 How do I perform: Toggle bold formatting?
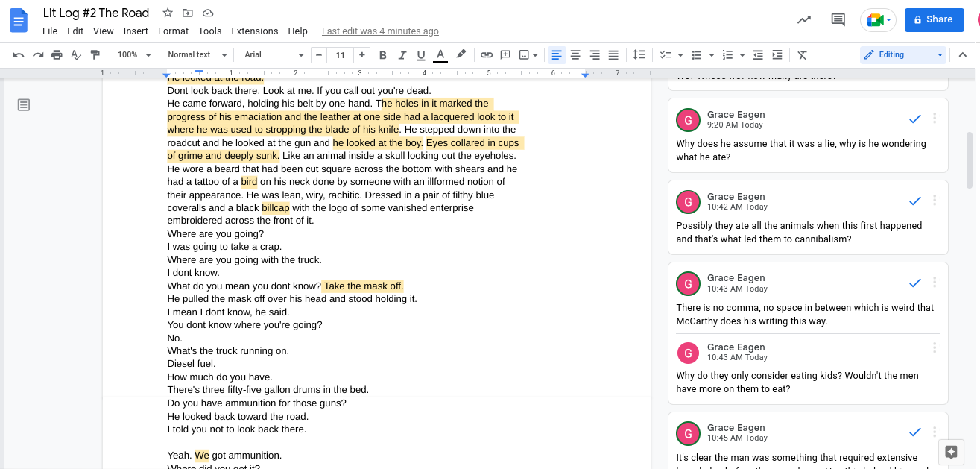click(383, 55)
